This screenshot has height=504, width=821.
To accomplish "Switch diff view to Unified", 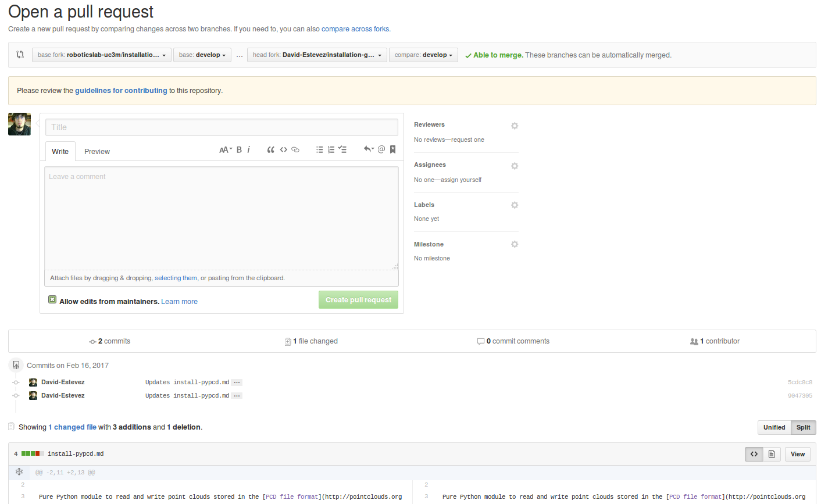I will (774, 427).
